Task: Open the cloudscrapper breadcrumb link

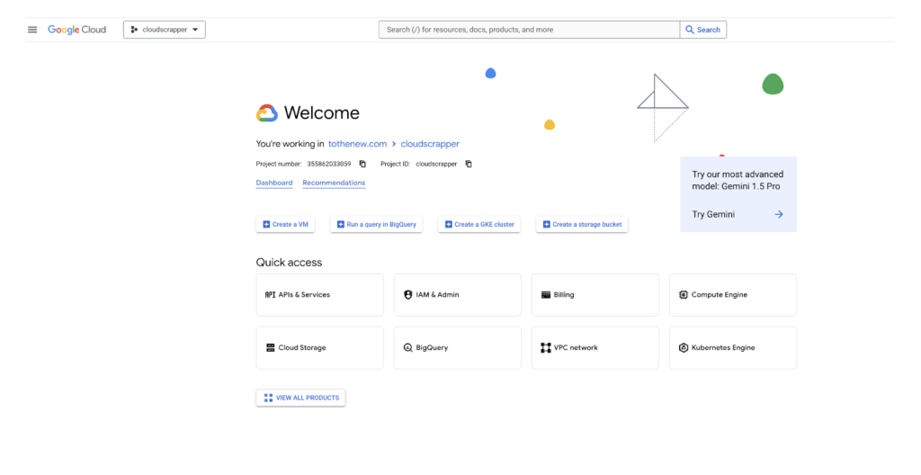Action: (x=430, y=144)
